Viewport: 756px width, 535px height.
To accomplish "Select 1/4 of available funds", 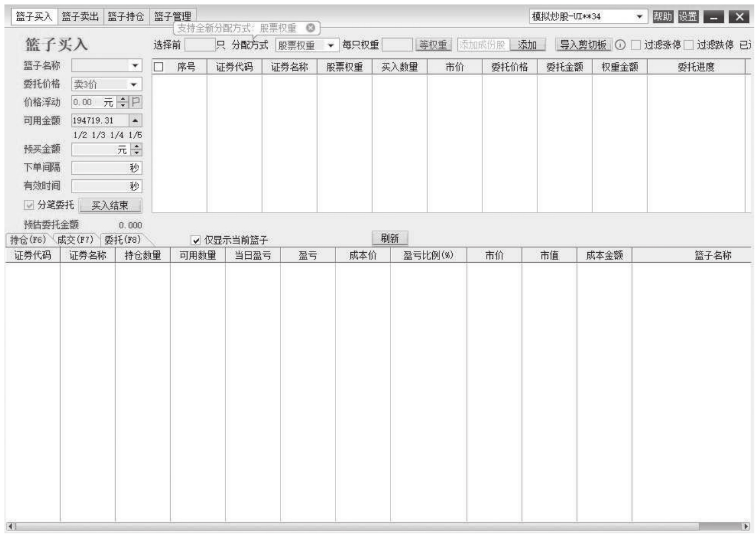I will 117,135.
